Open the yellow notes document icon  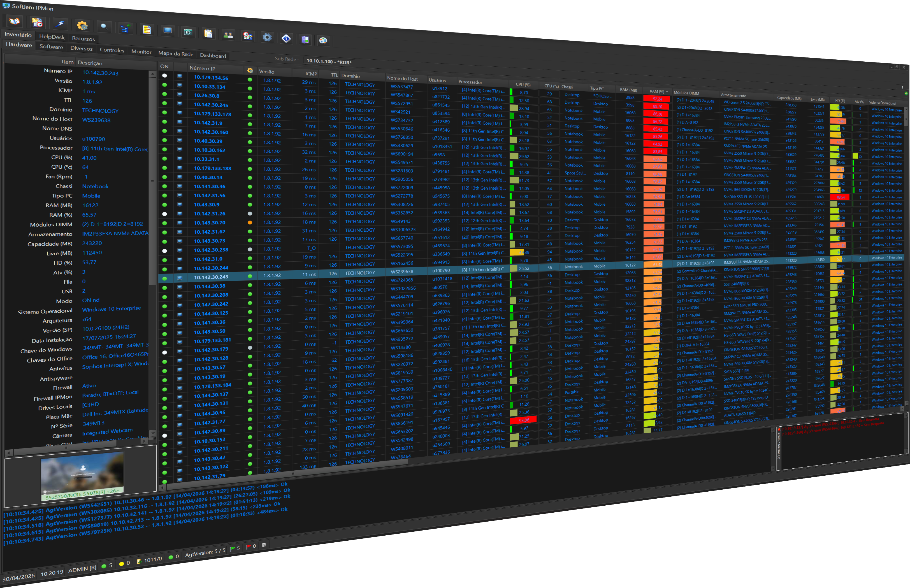tap(147, 30)
